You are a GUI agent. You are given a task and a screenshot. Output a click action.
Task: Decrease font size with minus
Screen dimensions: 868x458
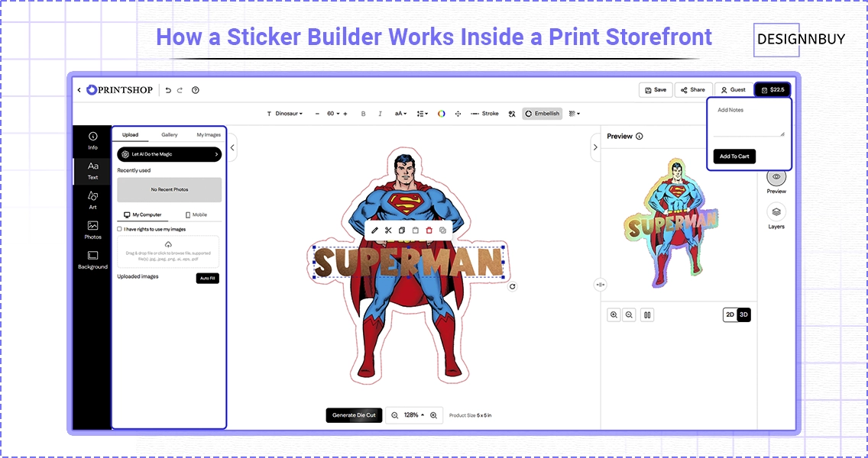tap(317, 114)
